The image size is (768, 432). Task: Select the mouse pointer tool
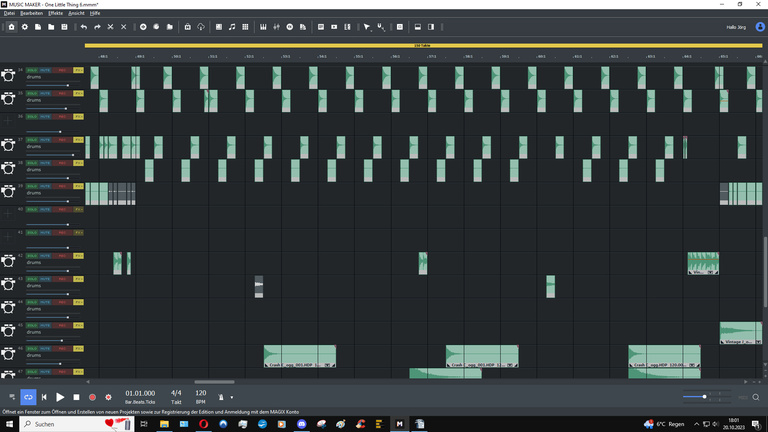(x=366, y=26)
